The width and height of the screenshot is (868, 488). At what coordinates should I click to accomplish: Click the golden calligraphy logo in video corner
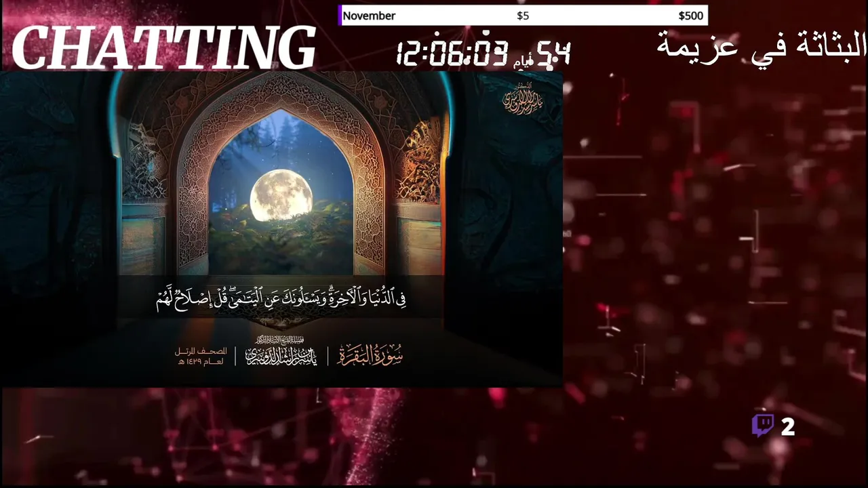[522, 100]
